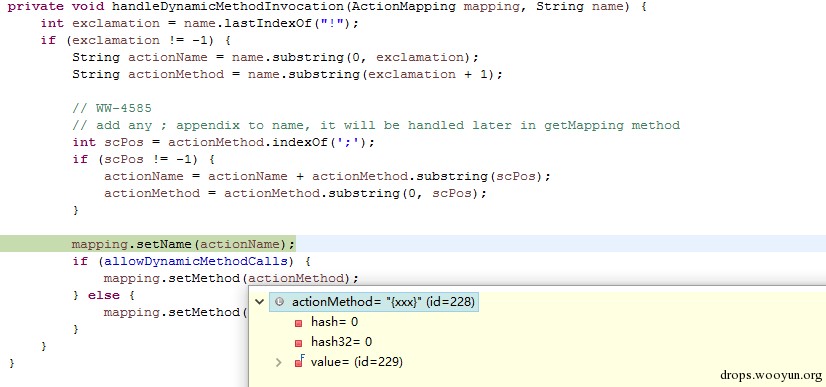Select the hash= 0 row
Viewport: 826px width, 387px height.
pos(335,322)
